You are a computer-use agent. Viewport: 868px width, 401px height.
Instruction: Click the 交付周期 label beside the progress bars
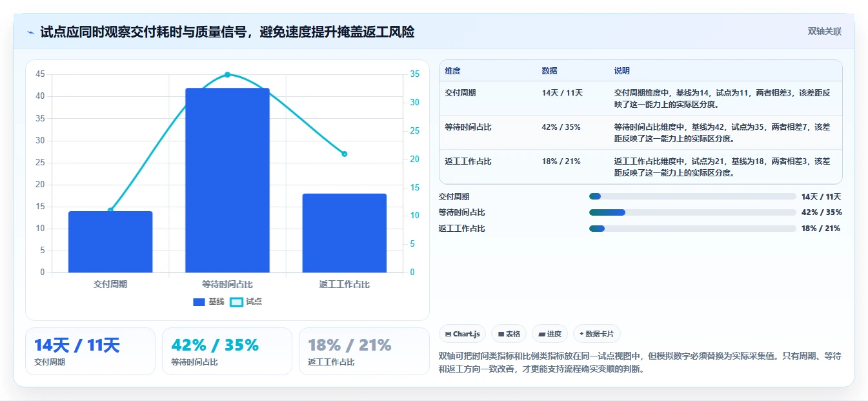click(454, 197)
